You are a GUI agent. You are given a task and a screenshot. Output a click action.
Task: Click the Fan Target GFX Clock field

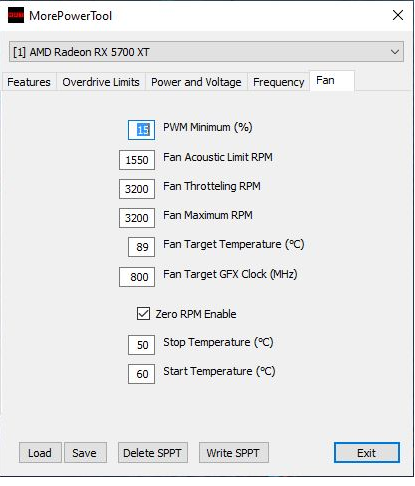[137, 277]
